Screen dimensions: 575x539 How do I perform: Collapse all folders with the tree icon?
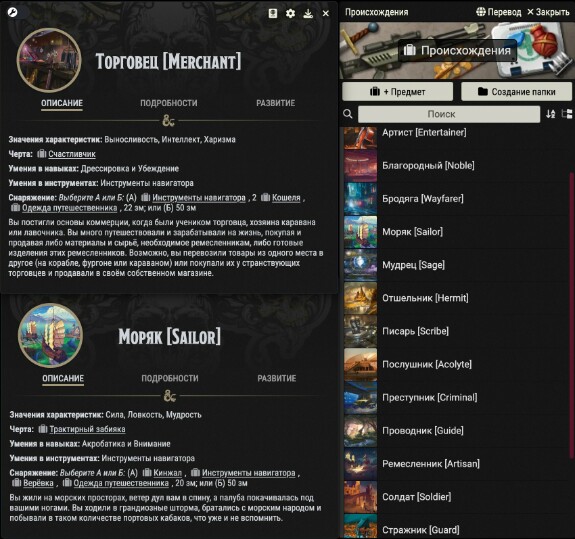(567, 114)
